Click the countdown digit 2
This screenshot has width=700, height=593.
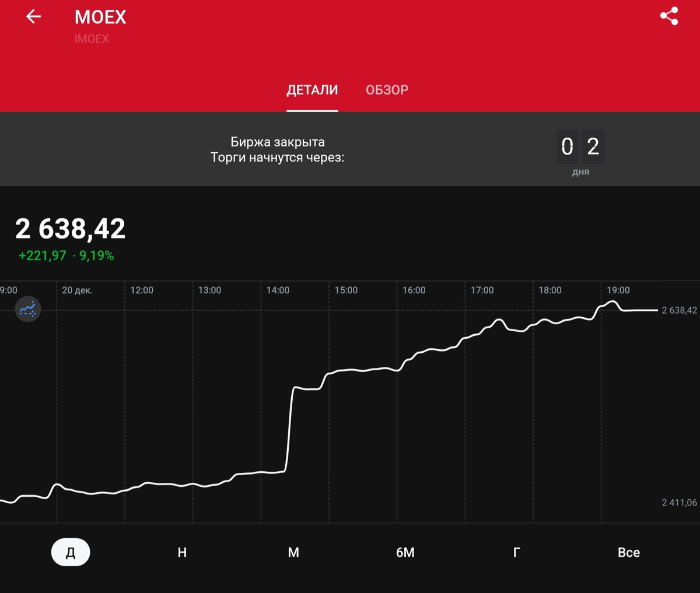[593, 147]
